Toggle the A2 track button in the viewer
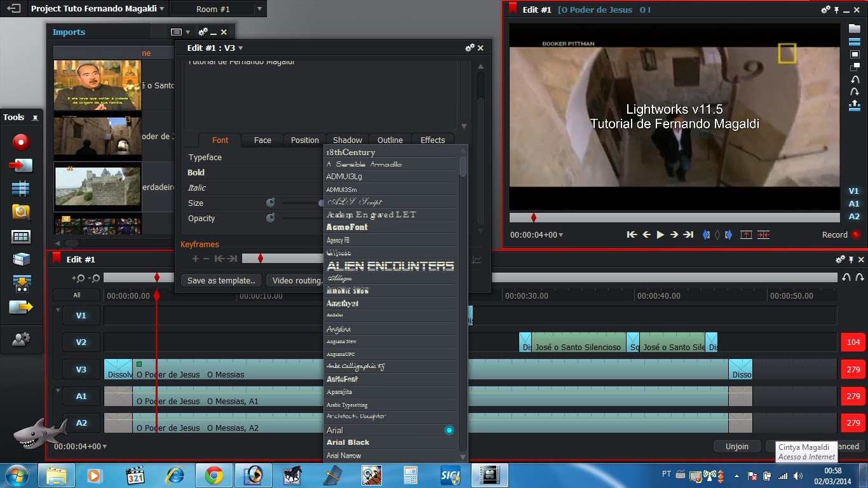Screen dimensions: 868x488 click(x=853, y=216)
